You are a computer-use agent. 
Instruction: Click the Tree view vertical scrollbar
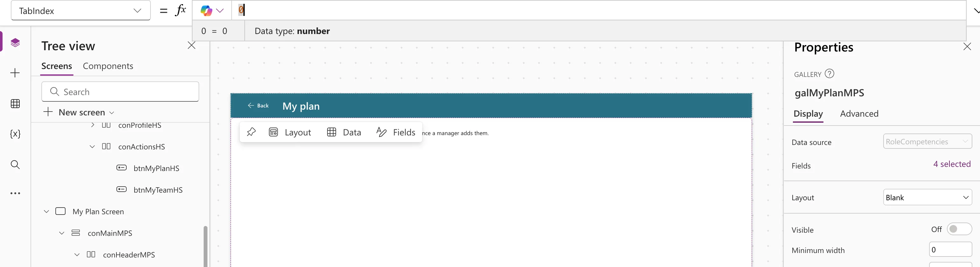coord(206,246)
